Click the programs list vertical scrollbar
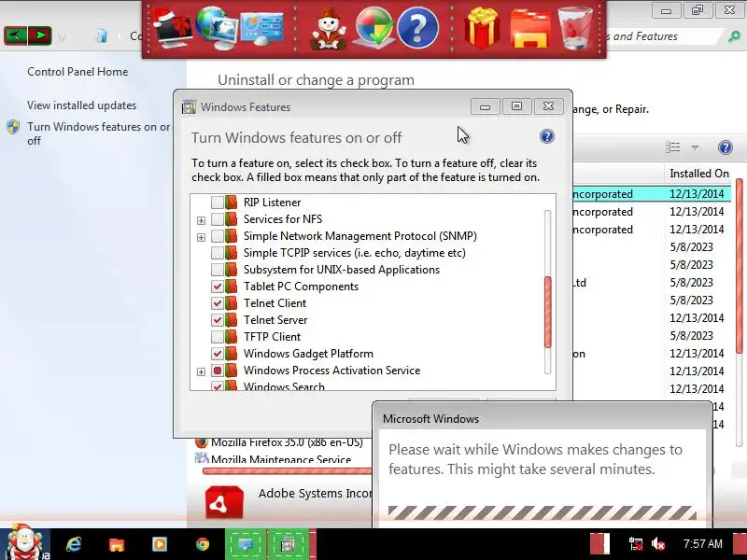Image resolution: width=747 pixels, height=560 pixels. (739, 266)
